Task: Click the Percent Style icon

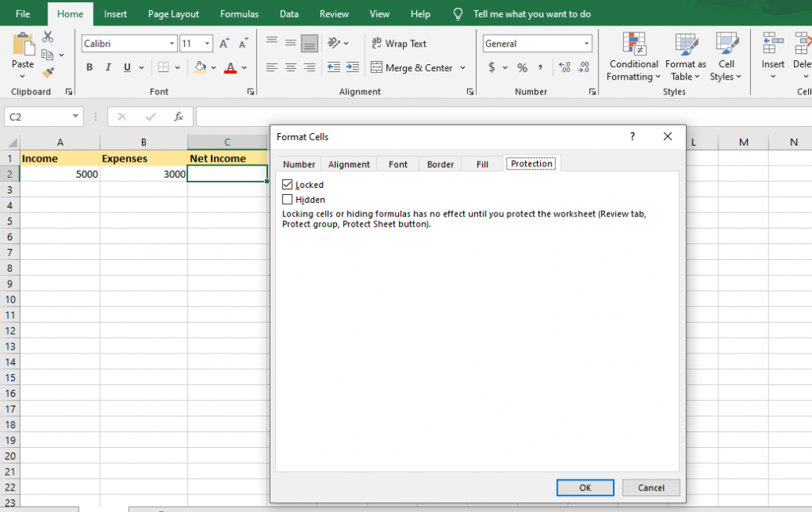Action: tap(522, 68)
